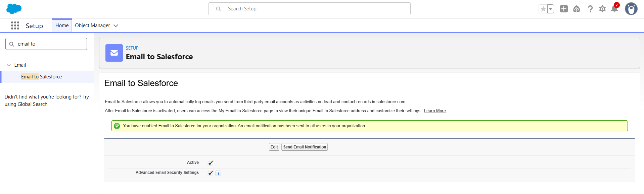Click the Salesforce cloud logo
644x194 pixels.
pyautogui.click(x=14, y=9)
